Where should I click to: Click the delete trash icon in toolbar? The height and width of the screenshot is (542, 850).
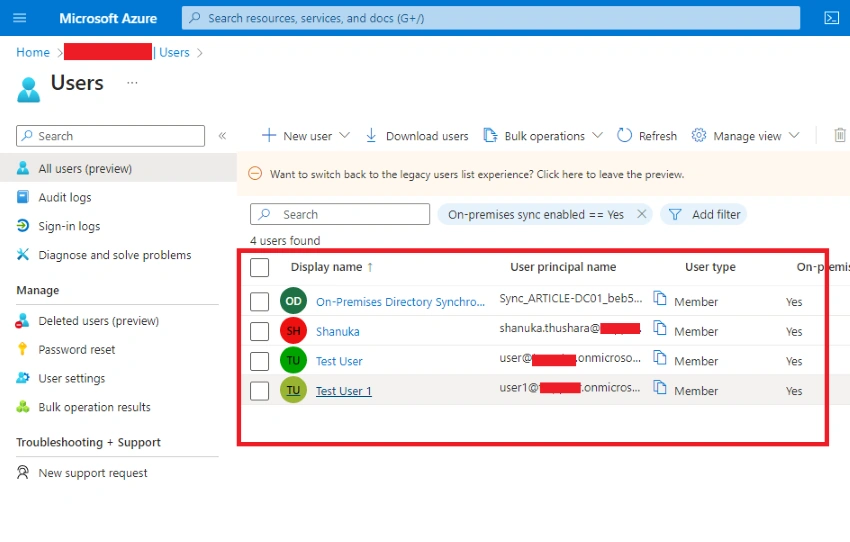[x=840, y=135]
